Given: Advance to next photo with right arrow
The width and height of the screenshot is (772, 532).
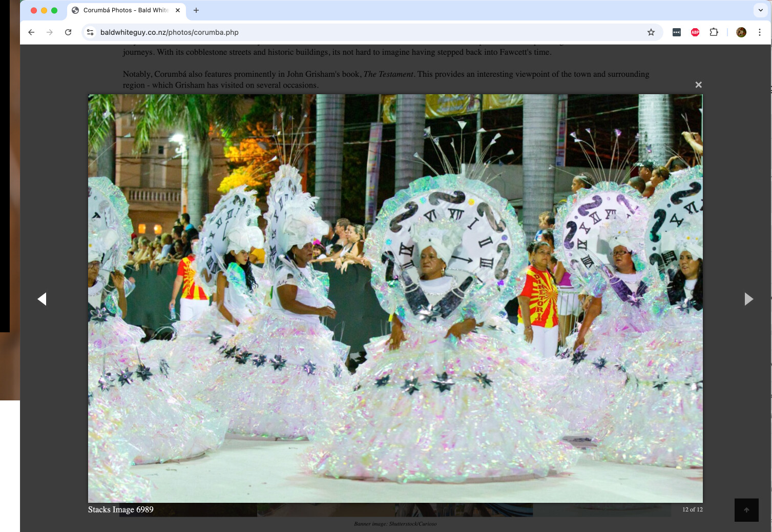Looking at the screenshot, I should tap(748, 299).
